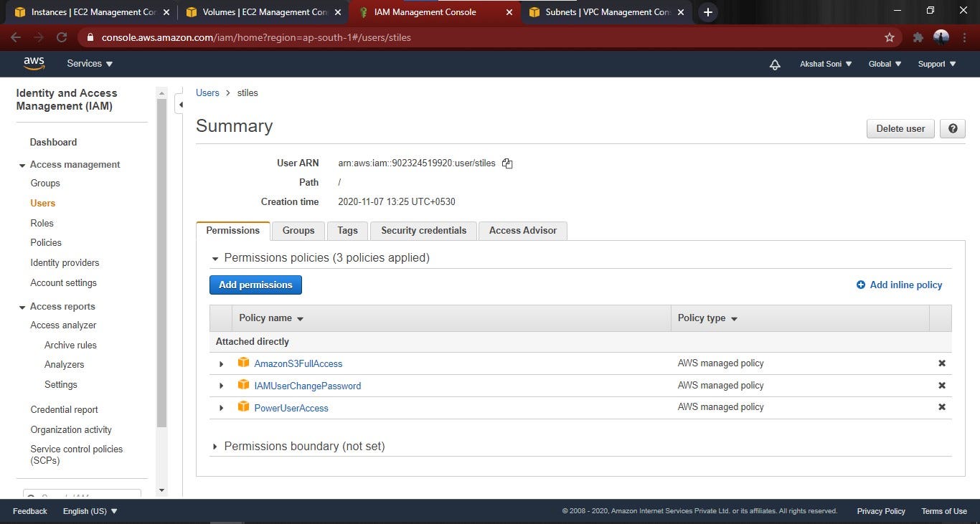Switch to the Tags tab
Screen dimensions: 980x524
click(x=347, y=231)
